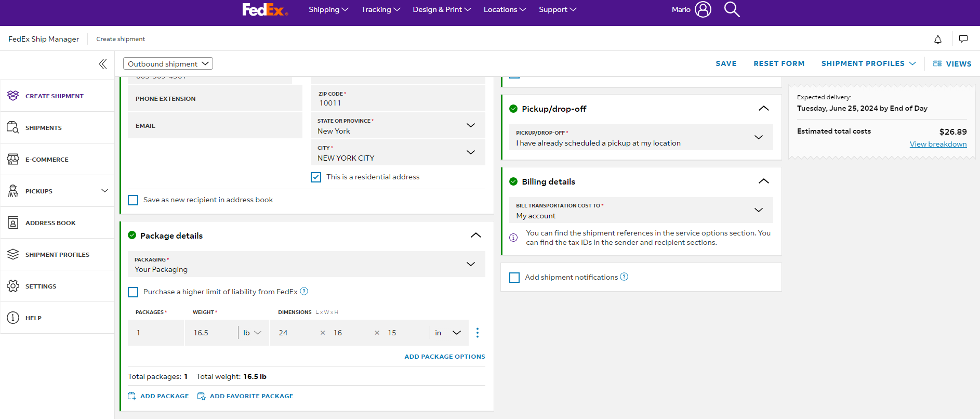Screen dimensions: 980x419
Task: Expand the Pickups sidebar submenu
Action: [x=104, y=191]
